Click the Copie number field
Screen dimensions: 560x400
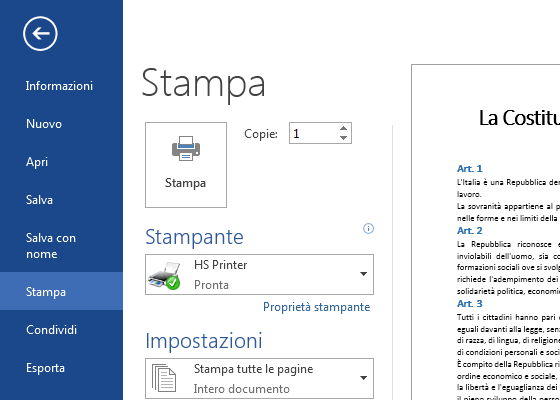point(314,133)
